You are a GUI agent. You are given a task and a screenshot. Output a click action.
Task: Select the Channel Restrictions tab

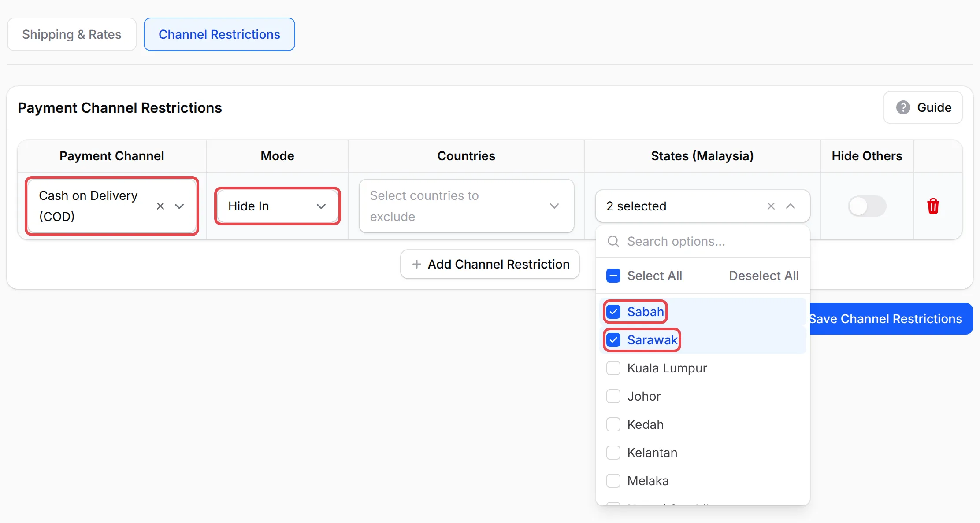click(x=219, y=34)
